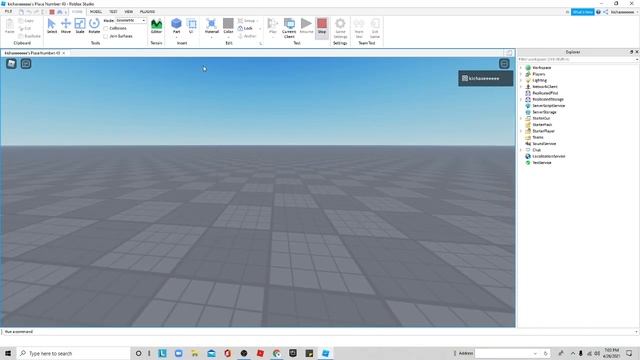Image resolution: width=640 pixels, height=360 pixels.
Task: Switch to the PLUGINS ribbon tab
Action: pyautogui.click(x=147, y=12)
